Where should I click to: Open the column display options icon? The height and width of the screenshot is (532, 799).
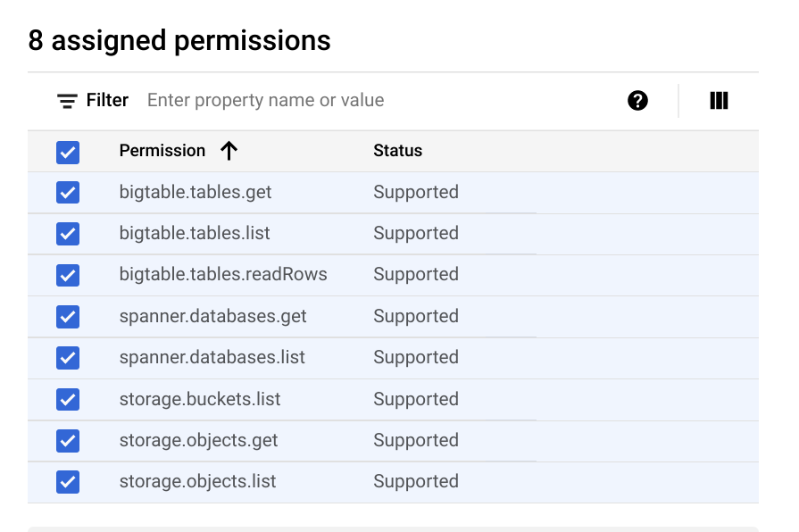coord(719,101)
